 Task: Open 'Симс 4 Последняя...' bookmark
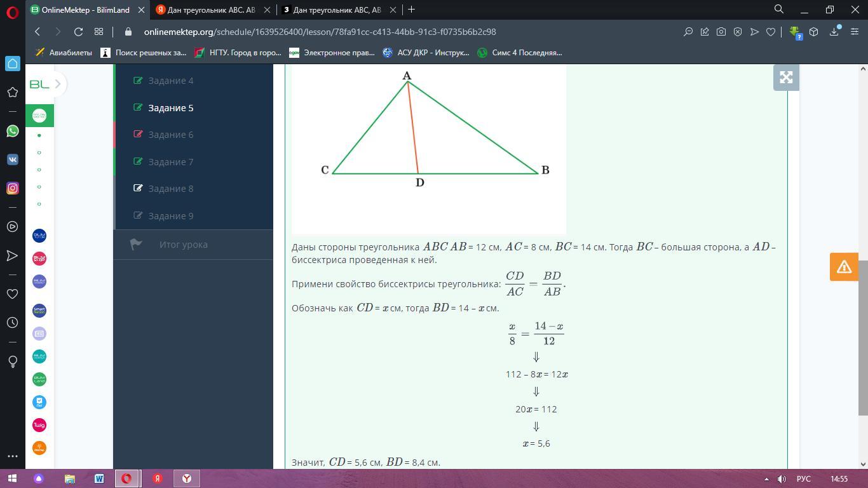[x=519, y=53]
